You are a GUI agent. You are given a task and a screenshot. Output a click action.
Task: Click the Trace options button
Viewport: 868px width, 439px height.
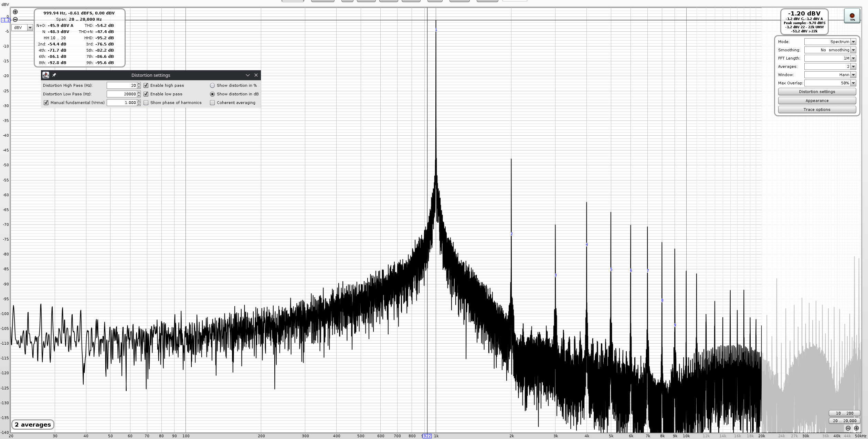click(x=817, y=109)
